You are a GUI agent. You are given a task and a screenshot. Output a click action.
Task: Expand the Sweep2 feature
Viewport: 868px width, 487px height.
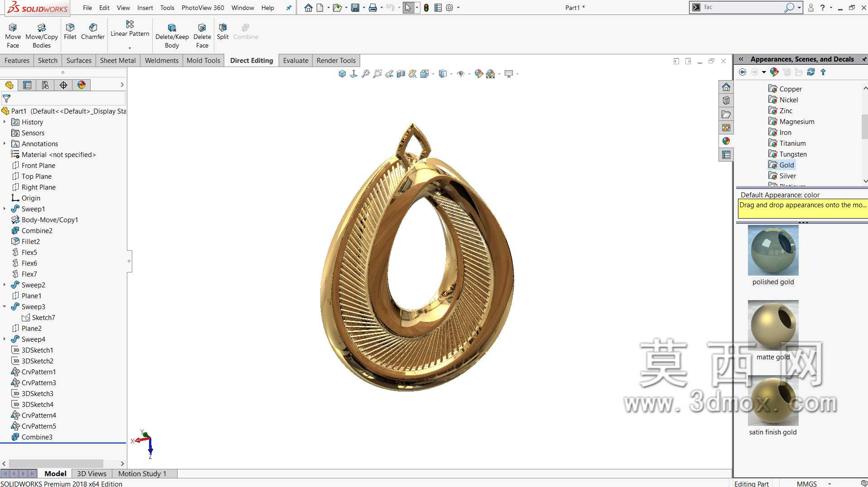[x=5, y=285]
